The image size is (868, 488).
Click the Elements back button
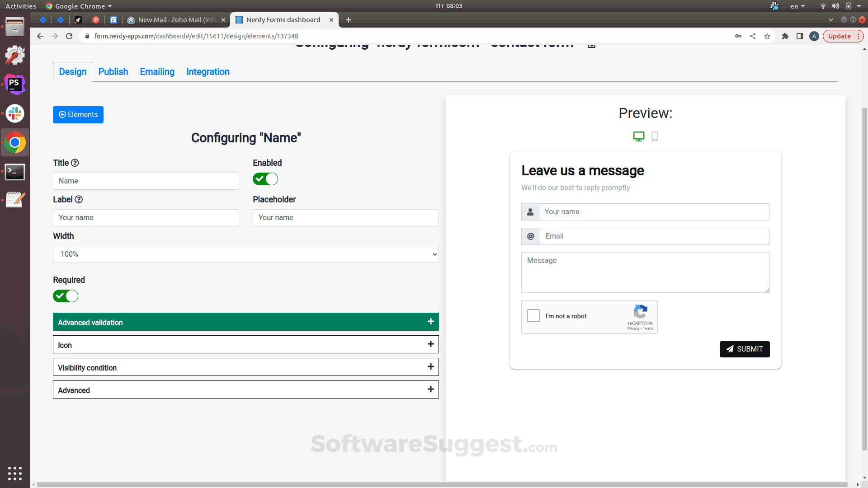point(78,115)
